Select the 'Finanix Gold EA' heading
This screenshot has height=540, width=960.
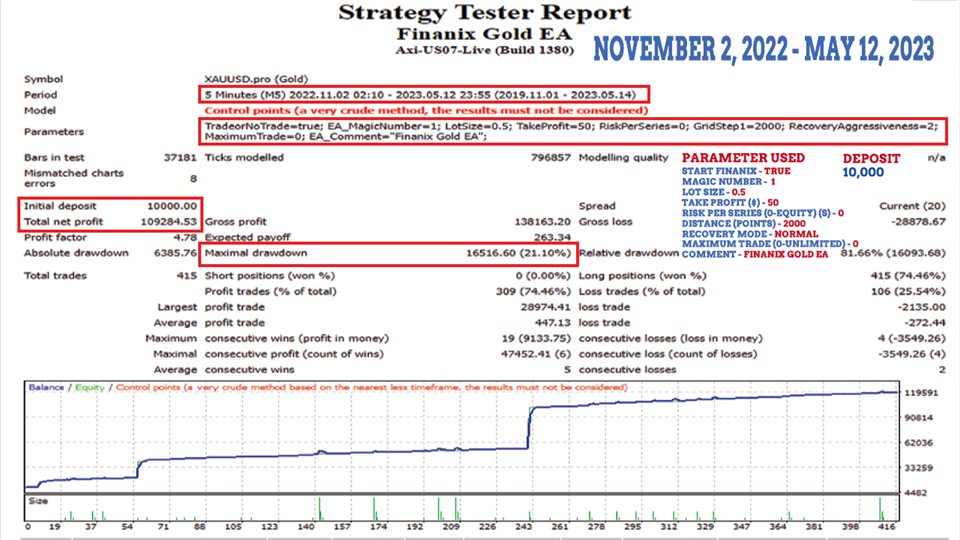pyautogui.click(x=484, y=34)
